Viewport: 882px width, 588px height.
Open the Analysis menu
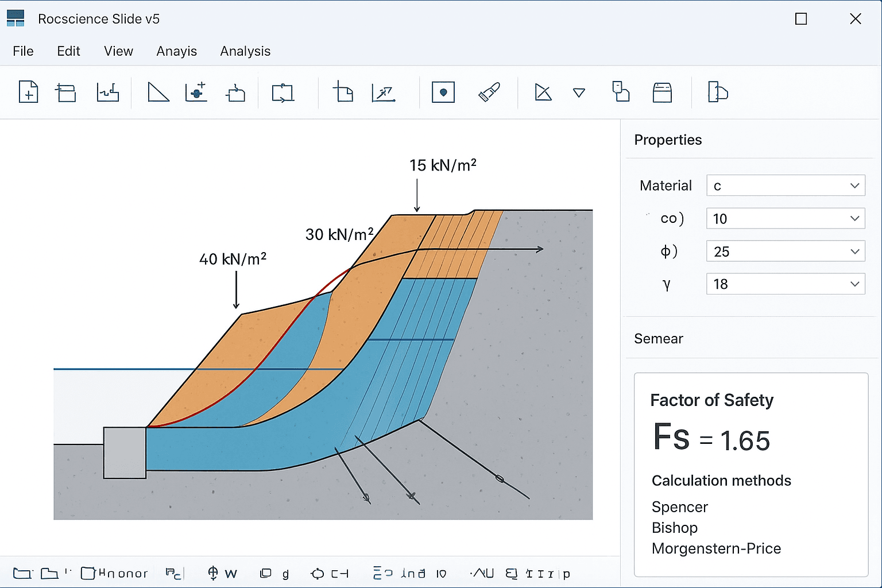245,51
